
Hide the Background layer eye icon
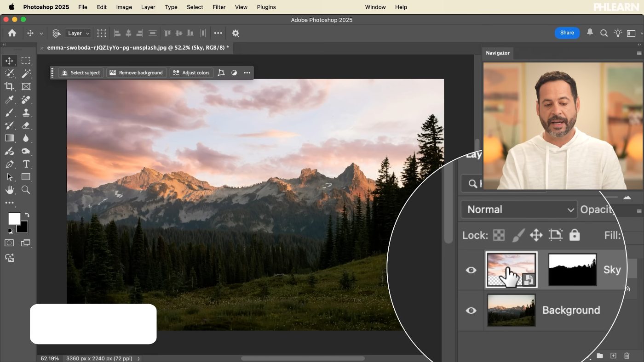pyautogui.click(x=471, y=311)
